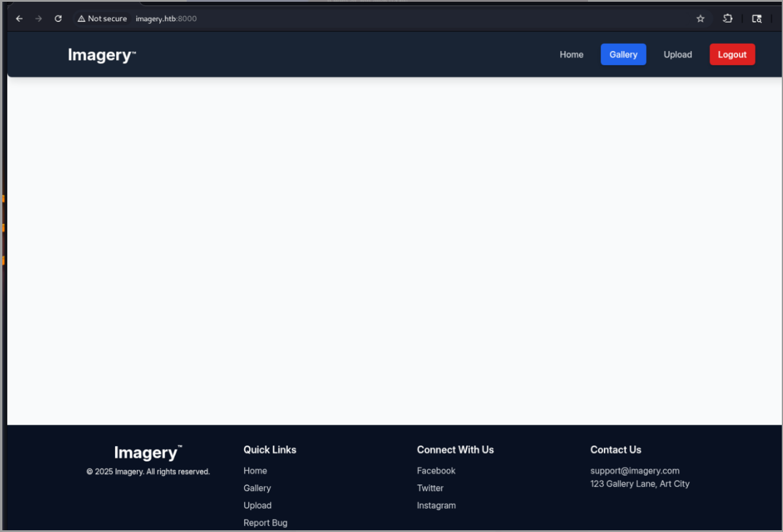This screenshot has width=783, height=532.
Task: Open Home in the top navigation
Action: click(x=571, y=55)
